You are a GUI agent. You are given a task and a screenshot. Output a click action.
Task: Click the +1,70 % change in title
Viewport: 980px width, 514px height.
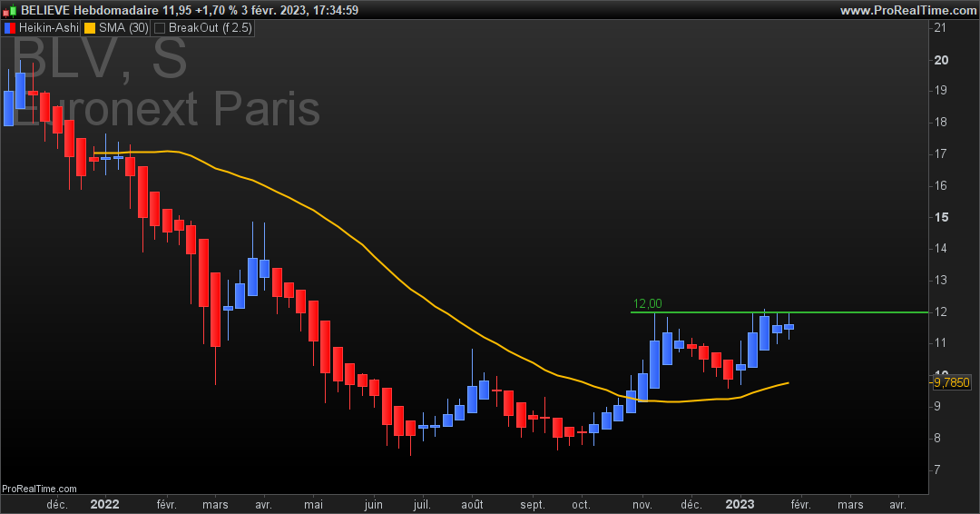(x=216, y=10)
